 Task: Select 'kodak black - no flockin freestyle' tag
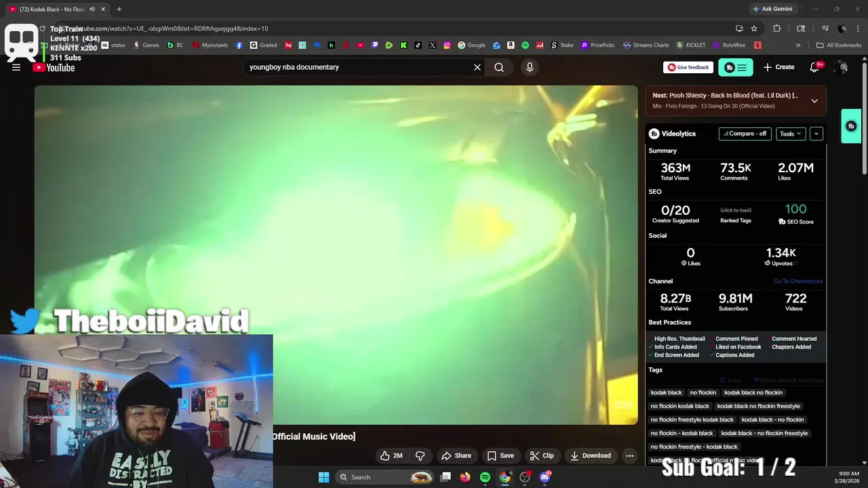pos(764,433)
